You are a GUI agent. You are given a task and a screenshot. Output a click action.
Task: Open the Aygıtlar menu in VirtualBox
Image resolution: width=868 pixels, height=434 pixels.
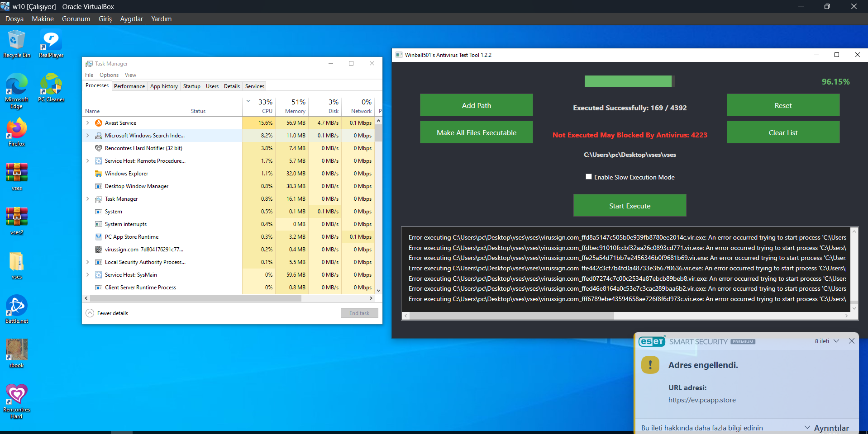click(x=131, y=19)
